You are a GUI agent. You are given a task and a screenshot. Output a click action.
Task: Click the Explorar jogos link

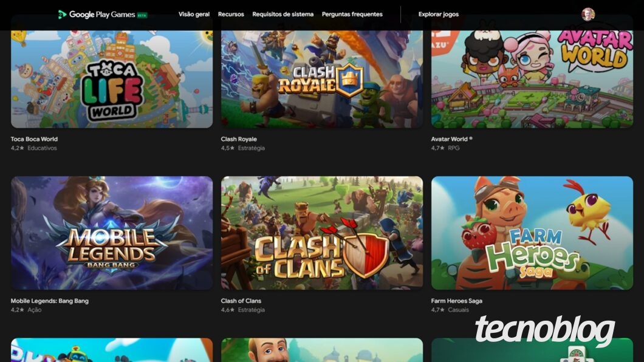pos(438,15)
